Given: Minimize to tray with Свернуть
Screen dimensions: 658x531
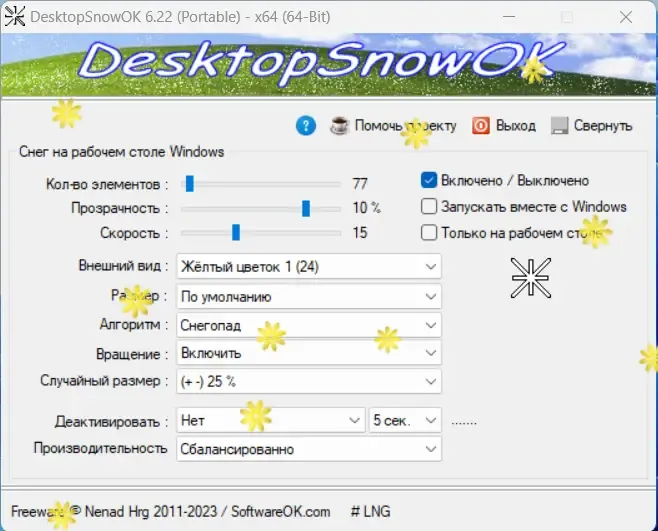Looking at the screenshot, I should point(592,126).
